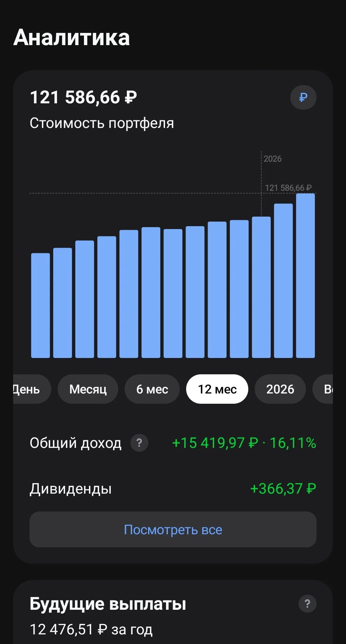346x644 pixels.
Task: Select the partially visible Все period chip
Action: (x=323, y=389)
